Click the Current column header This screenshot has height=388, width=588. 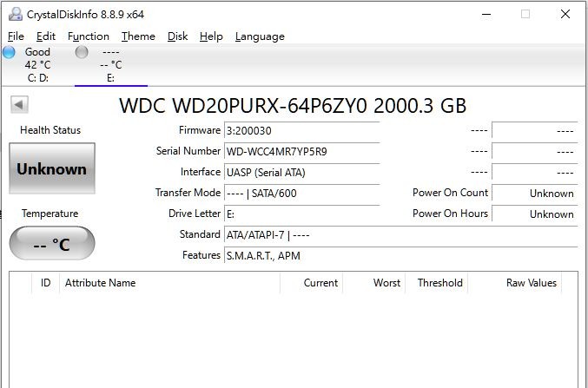[312, 283]
